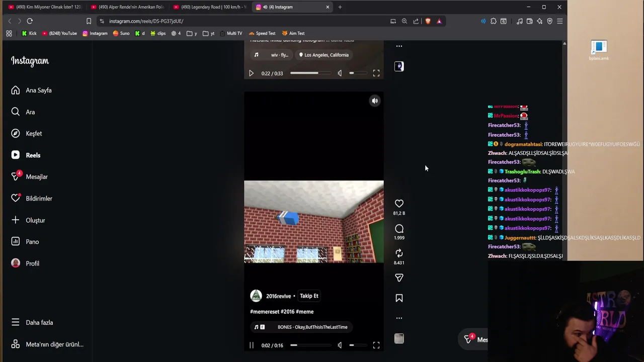Open the browser main menu
The height and width of the screenshot is (362, 644).
(559, 21)
